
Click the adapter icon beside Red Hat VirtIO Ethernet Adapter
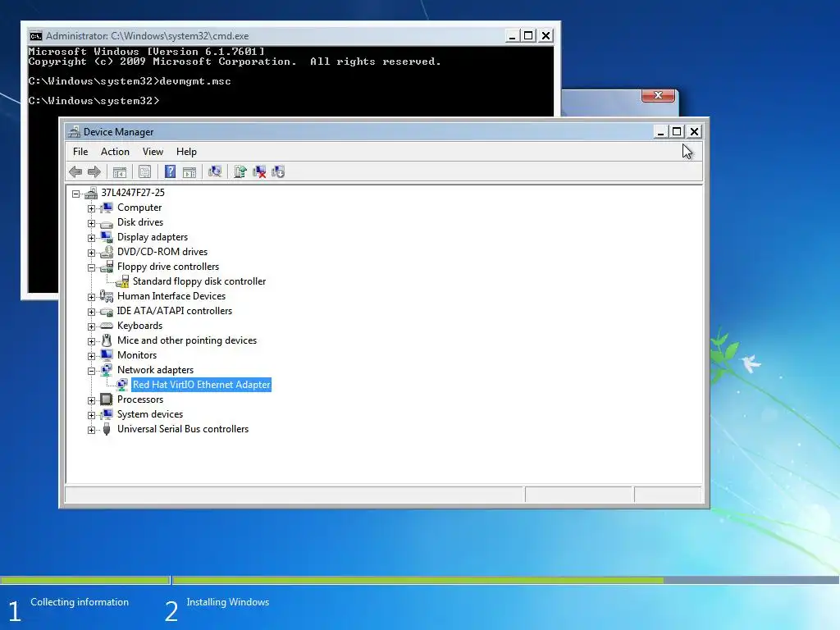point(122,385)
